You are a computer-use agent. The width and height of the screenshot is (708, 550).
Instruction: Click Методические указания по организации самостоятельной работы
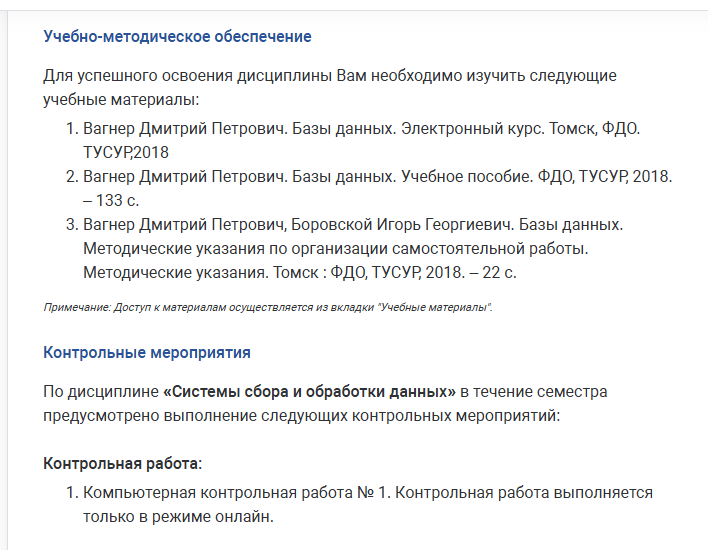[333, 248]
